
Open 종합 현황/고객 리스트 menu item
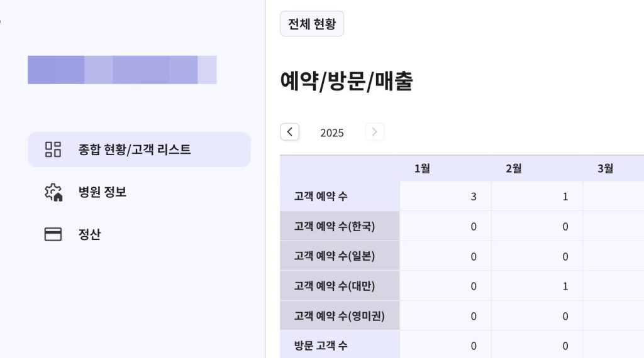(x=135, y=149)
